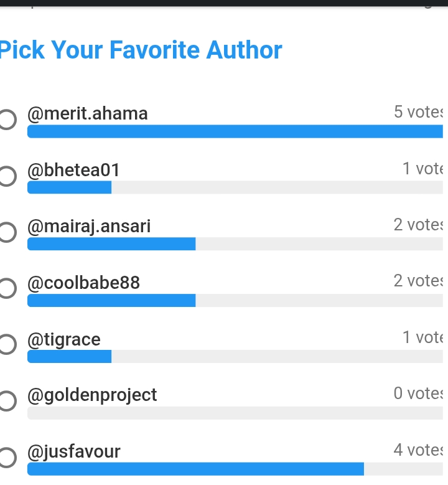Click the "Pick Your Favorite Author" heading
The height and width of the screenshot is (485, 448).
pyautogui.click(x=141, y=50)
